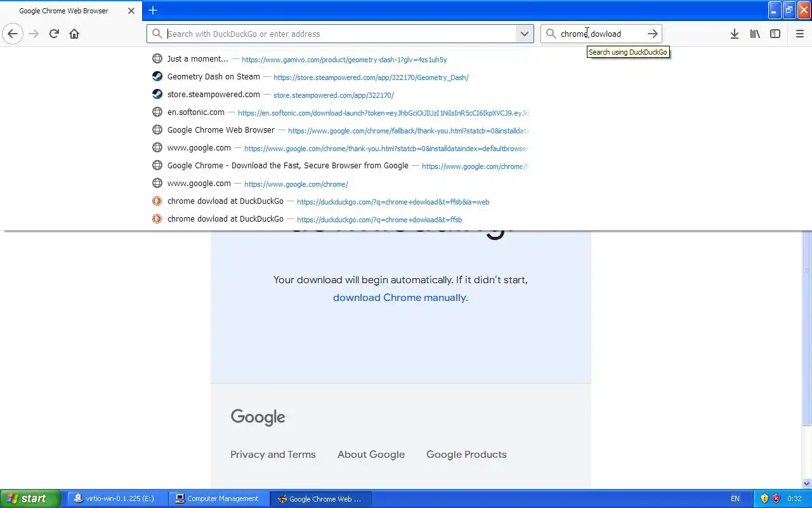Viewport: 812px width, 508px height.
Task: Expand the address bar history dropdown
Action: click(525, 34)
